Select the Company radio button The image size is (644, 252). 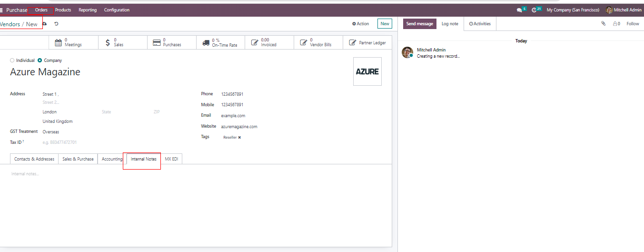(40, 60)
